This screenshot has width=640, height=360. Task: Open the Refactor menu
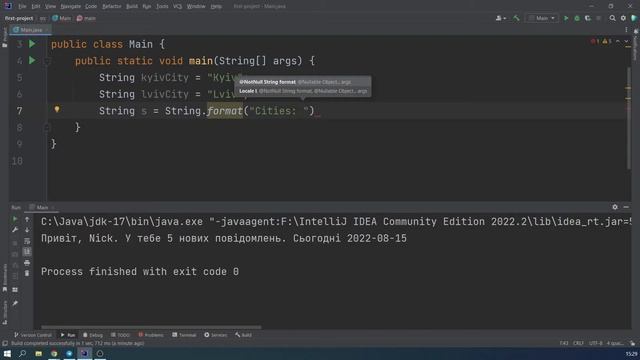112,6
